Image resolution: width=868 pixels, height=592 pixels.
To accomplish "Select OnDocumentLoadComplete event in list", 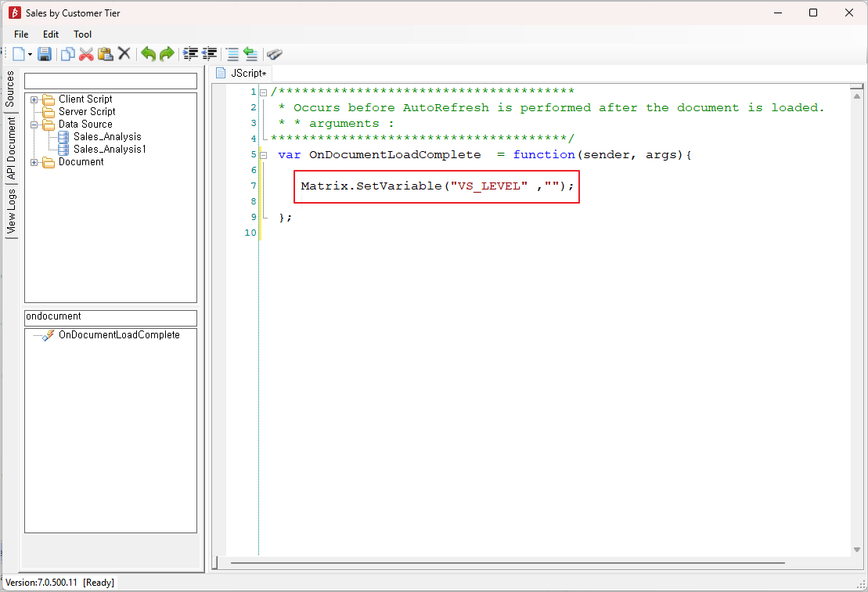I will [119, 335].
